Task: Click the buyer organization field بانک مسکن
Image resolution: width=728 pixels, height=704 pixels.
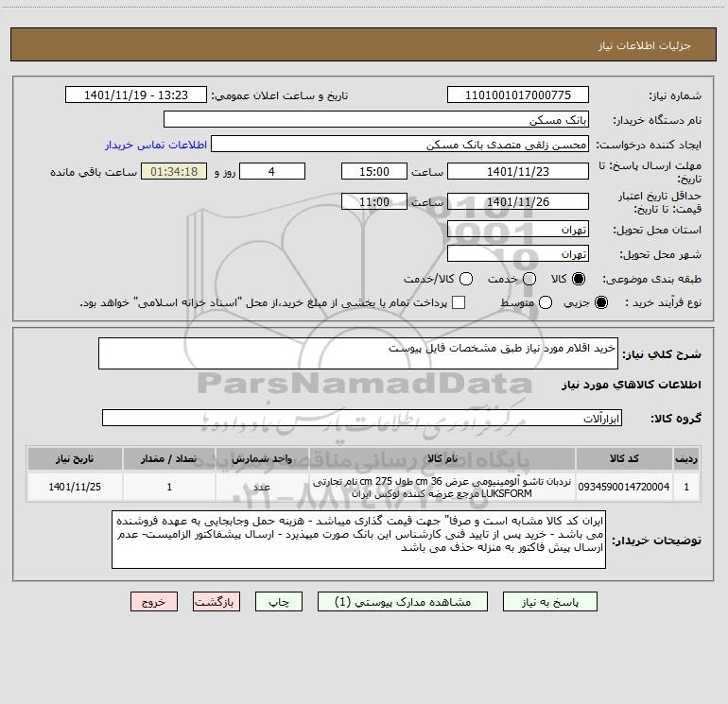Action: (376, 119)
